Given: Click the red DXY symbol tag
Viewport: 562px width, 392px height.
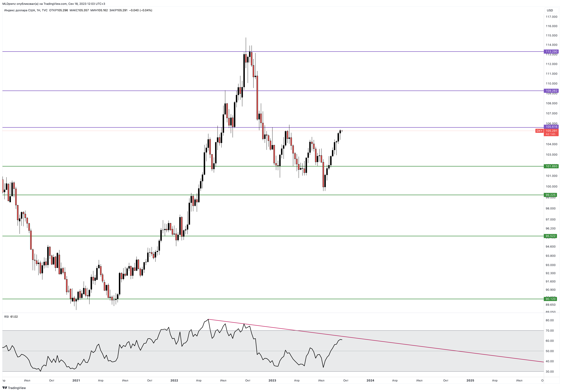Looking at the screenshot, I should point(539,131).
